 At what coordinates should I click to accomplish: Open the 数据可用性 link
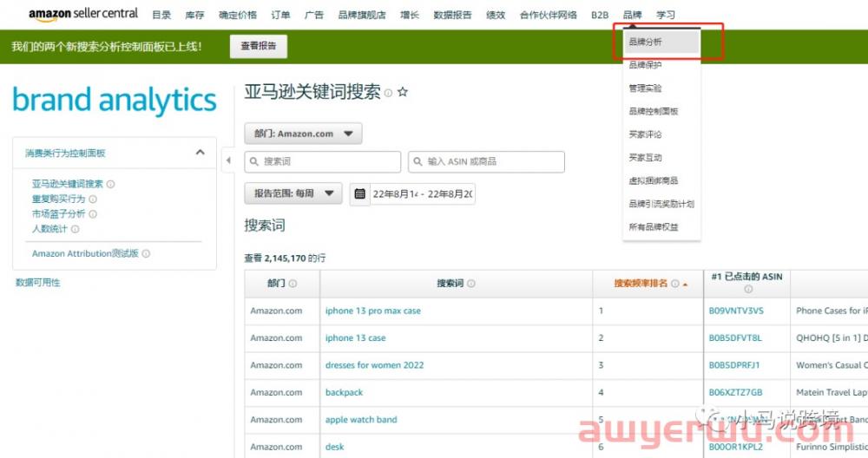[x=37, y=283]
